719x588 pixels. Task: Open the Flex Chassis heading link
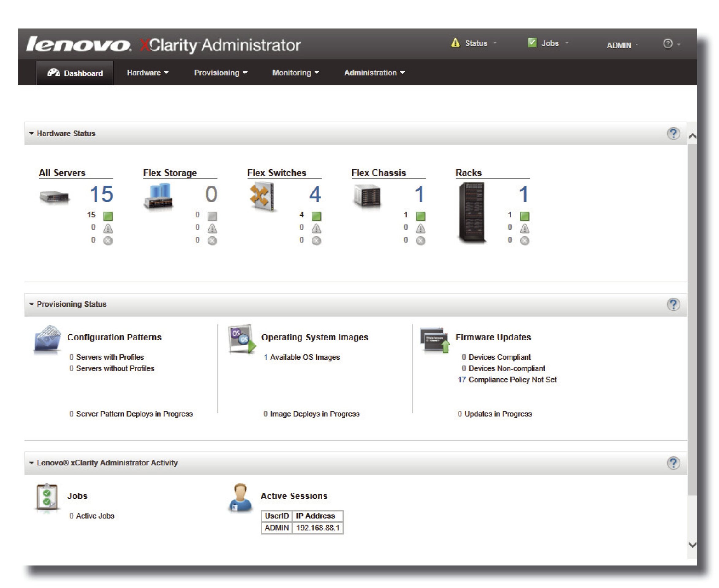[x=378, y=173]
